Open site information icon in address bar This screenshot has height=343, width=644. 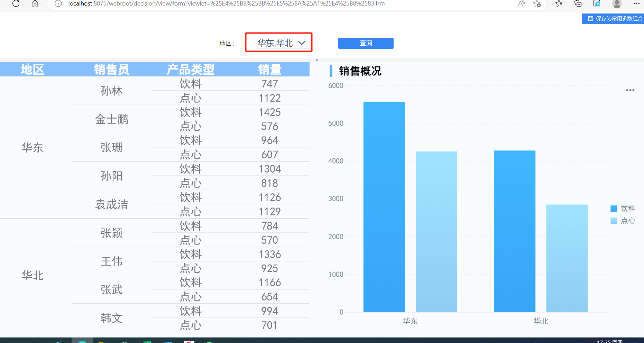(x=58, y=4)
